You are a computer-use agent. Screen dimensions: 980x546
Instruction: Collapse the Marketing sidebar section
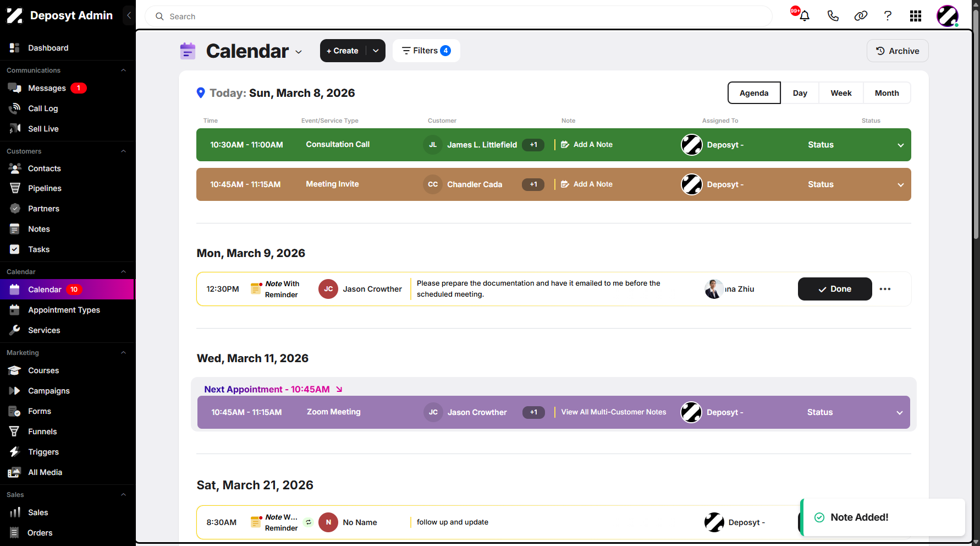[x=123, y=353]
